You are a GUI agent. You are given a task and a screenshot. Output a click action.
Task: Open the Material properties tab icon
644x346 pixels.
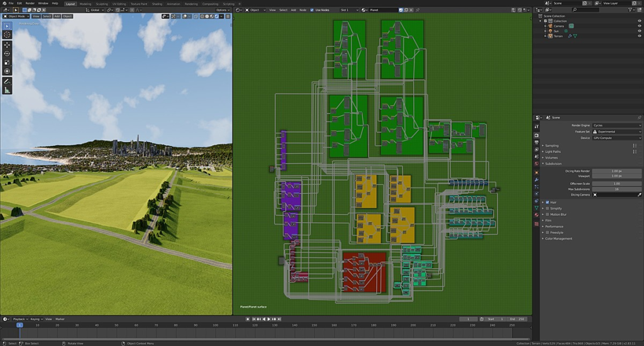click(536, 215)
